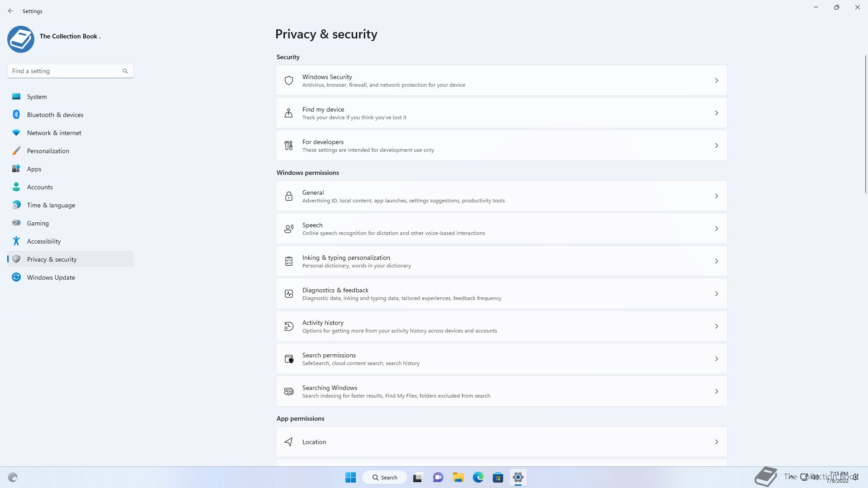This screenshot has height=488, width=868.
Task: Open the Gaming label in sidebar
Action: (38, 223)
